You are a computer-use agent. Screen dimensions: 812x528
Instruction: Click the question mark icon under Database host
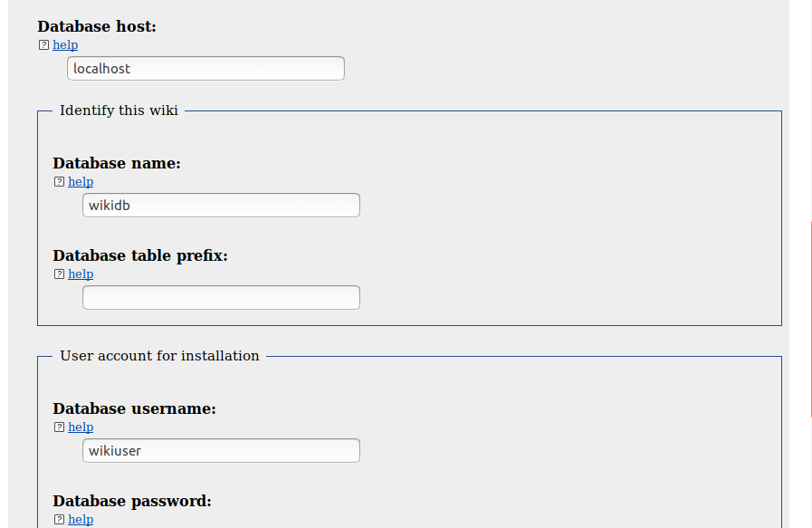pos(43,45)
